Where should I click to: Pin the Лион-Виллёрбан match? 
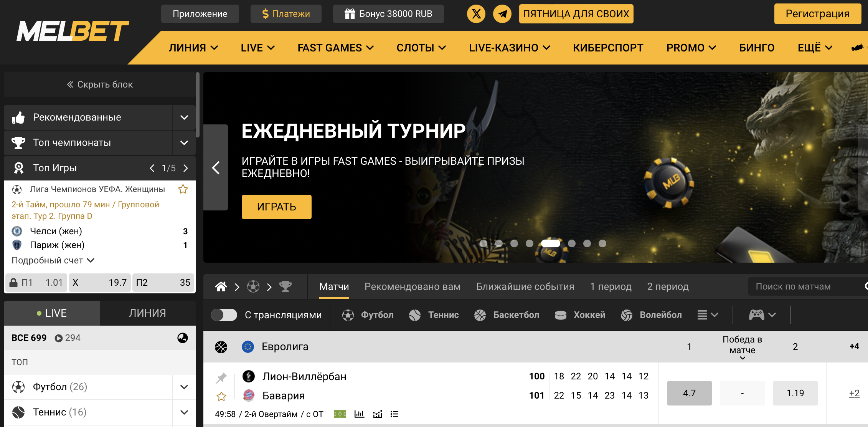[x=221, y=378]
